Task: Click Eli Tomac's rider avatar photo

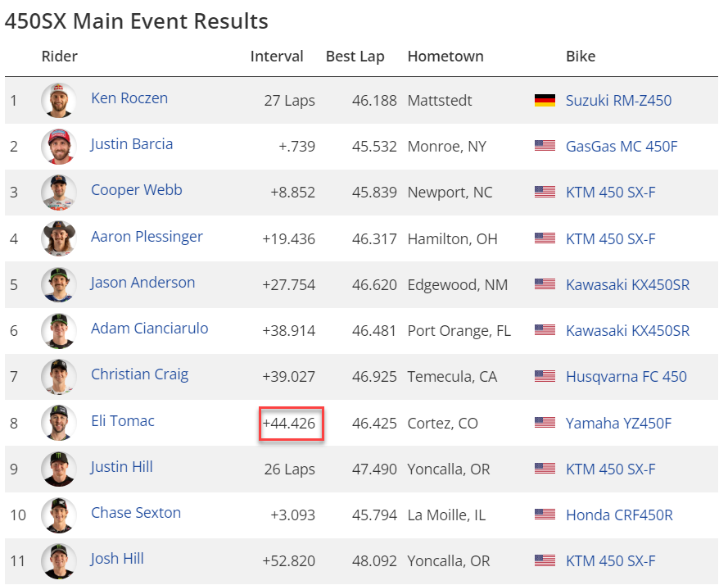Action: pyautogui.click(x=58, y=423)
